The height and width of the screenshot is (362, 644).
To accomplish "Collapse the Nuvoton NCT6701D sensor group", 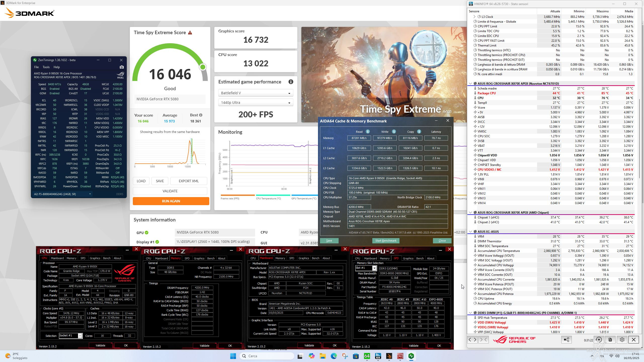I will 470,83.
